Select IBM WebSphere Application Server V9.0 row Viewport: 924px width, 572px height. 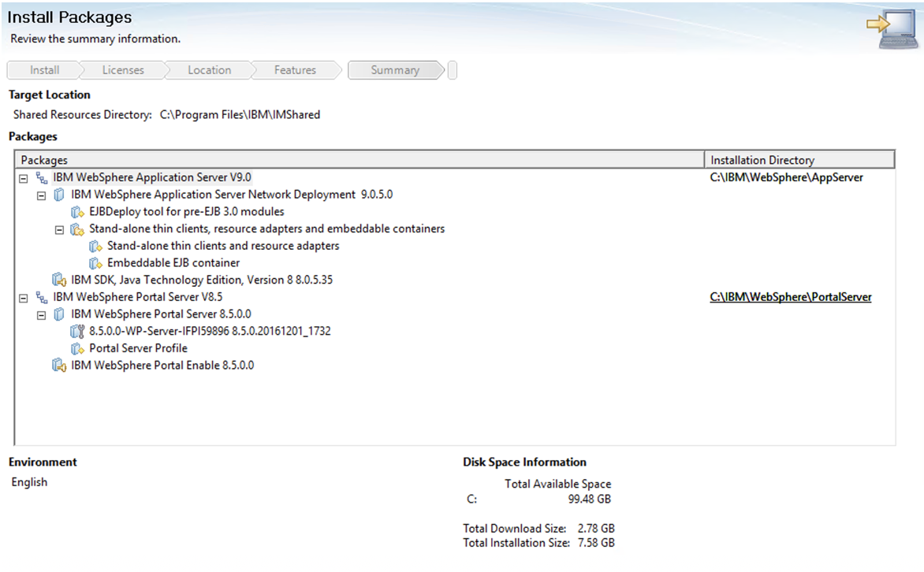152,178
